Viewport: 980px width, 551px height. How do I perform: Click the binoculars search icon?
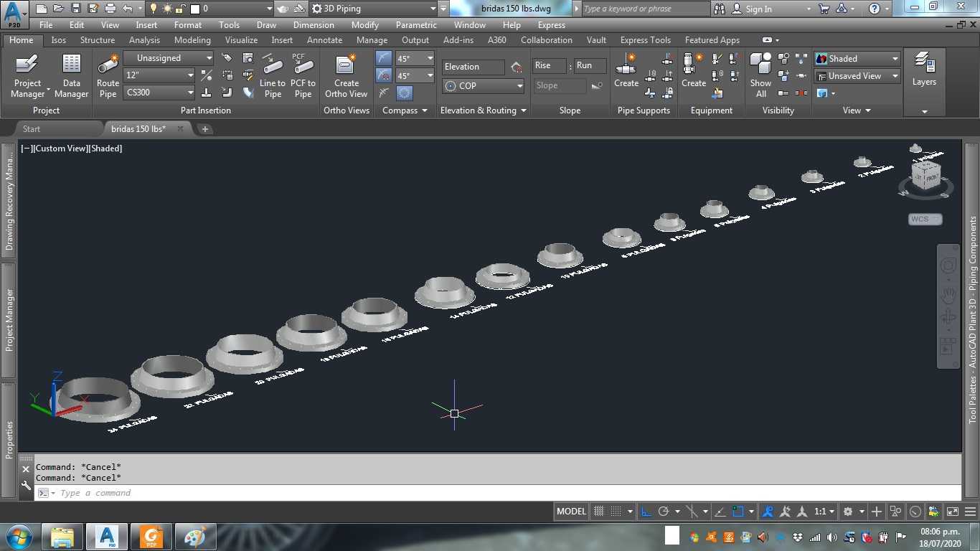720,9
